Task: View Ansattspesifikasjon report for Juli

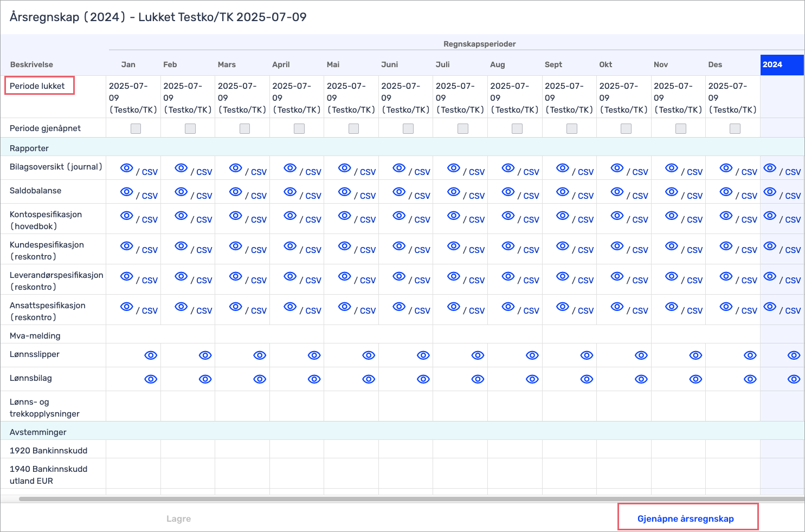Action: pos(454,307)
